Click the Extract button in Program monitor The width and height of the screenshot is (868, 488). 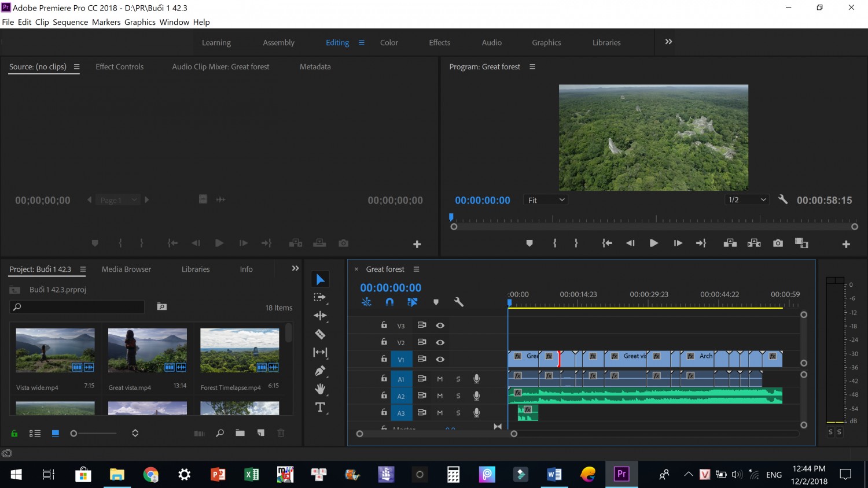click(x=754, y=243)
